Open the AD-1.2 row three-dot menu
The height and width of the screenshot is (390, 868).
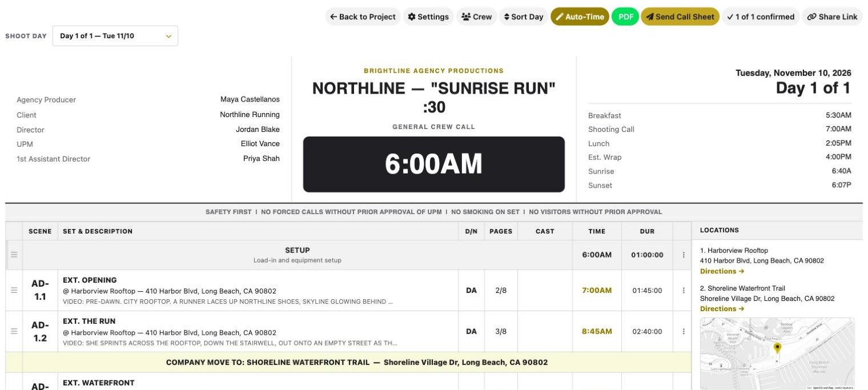(x=684, y=332)
